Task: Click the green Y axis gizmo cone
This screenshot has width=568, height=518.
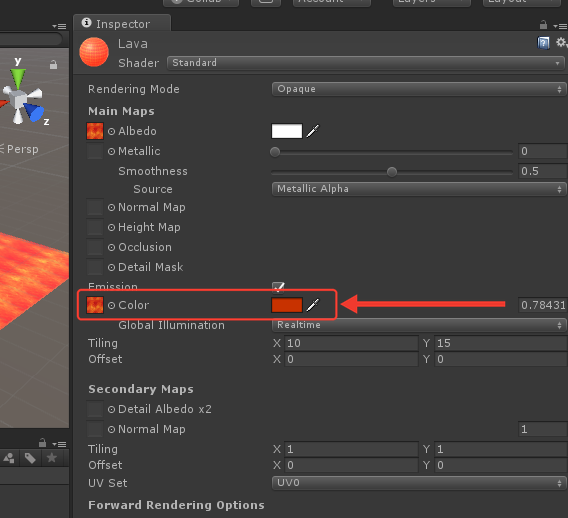Action: pos(18,78)
